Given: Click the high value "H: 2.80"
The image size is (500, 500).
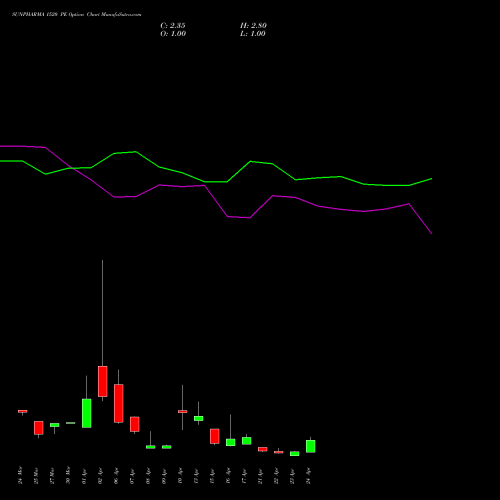Looking at the screenshot, I should (x=253, y=26).
